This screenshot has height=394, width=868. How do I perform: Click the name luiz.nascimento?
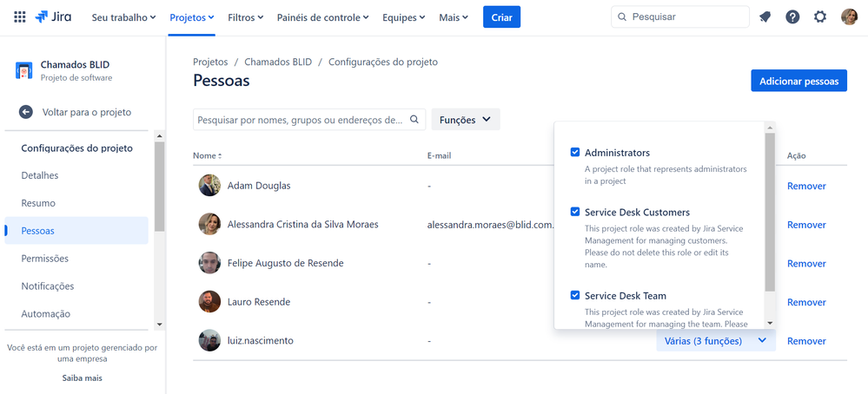point(260,341)
